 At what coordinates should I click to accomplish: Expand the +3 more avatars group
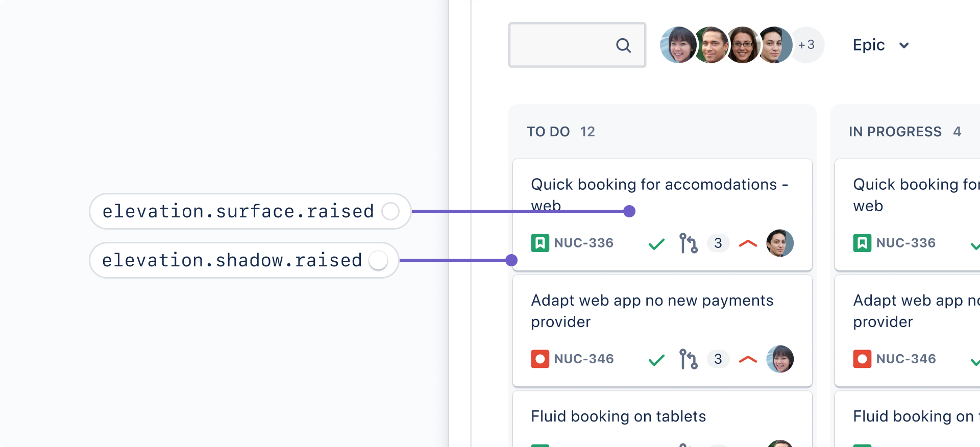(x=807, y=45)
